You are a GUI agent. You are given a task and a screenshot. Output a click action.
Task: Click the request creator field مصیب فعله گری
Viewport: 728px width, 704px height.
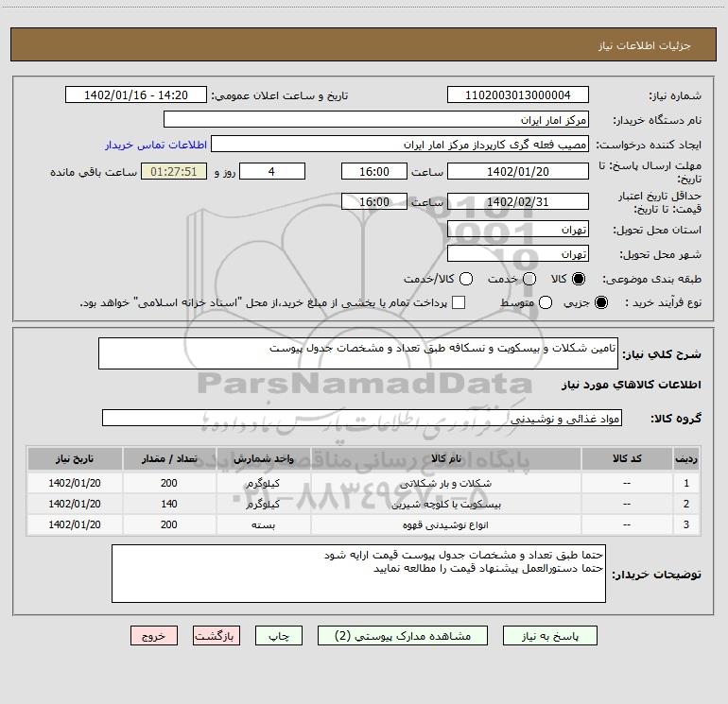pyautogui.click(x=400, y=145)
